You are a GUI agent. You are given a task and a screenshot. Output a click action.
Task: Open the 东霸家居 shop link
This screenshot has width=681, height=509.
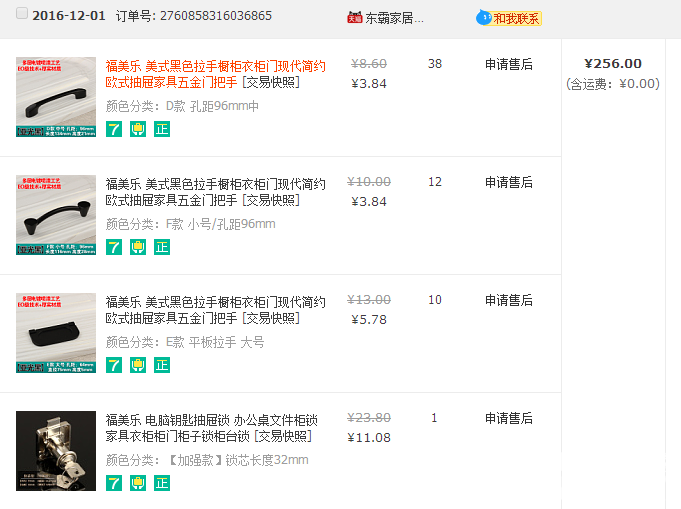[x=394, y=18]
